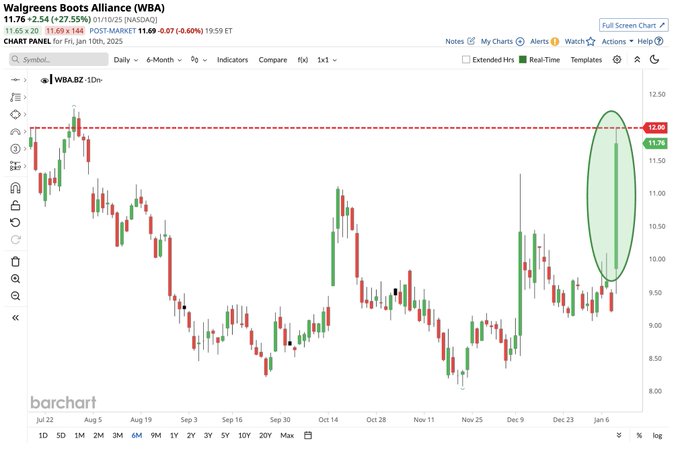
Task: Select the 1D time range
Action: [x=43, y=436]
